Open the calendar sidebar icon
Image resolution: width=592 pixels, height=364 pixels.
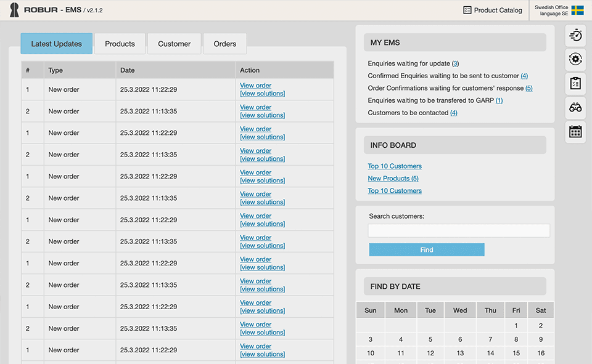[x=575, y=131]
